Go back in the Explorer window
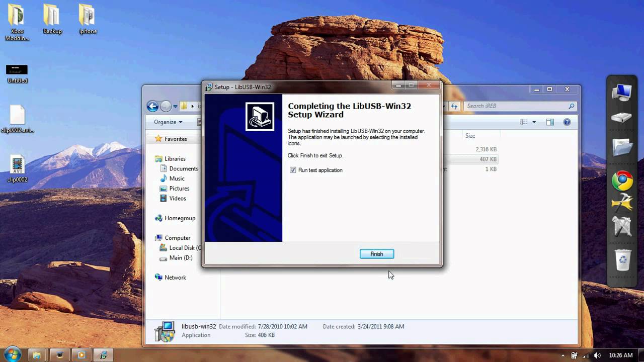This screenshot has width=644, height=362. point(152,106)
